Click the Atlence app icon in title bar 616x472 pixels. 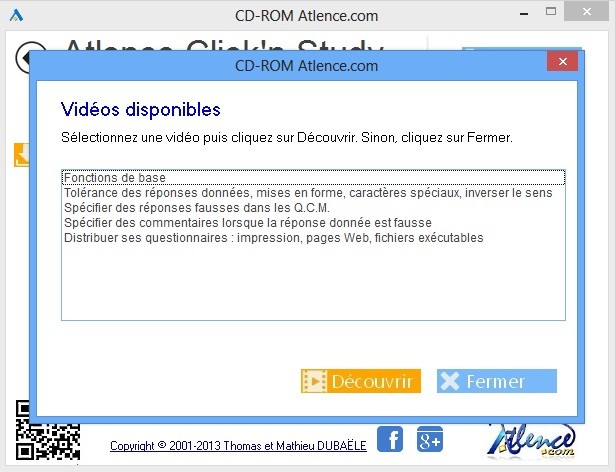(x=16, y=15)
